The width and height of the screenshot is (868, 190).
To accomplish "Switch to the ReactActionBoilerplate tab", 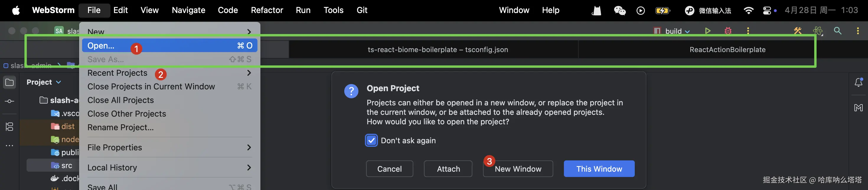I will tap(727, 50).
